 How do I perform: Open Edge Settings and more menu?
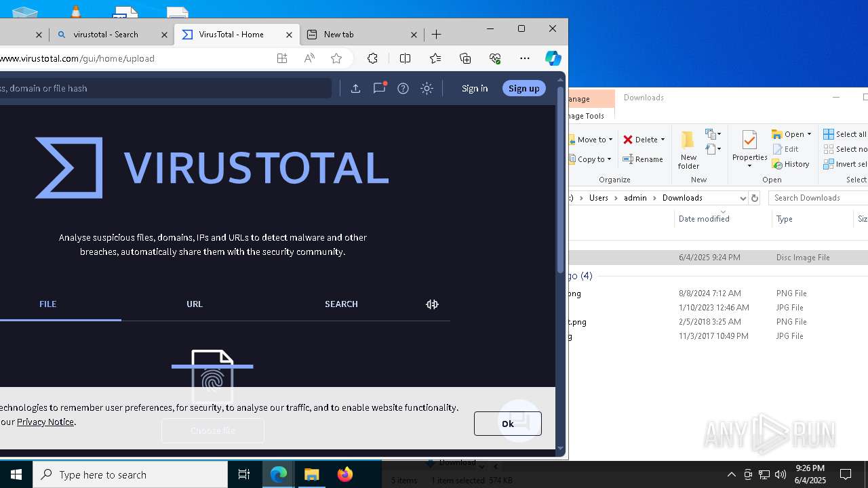click(x=525, y=58)
